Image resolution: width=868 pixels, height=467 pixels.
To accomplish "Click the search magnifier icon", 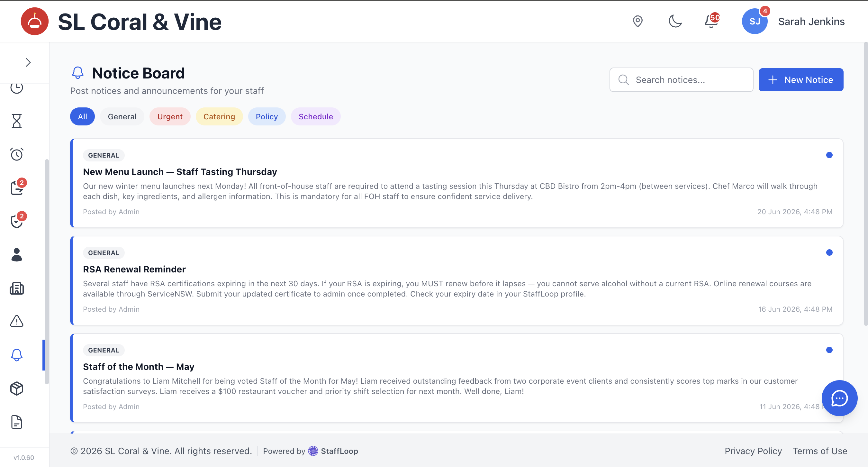I will 623,80.
